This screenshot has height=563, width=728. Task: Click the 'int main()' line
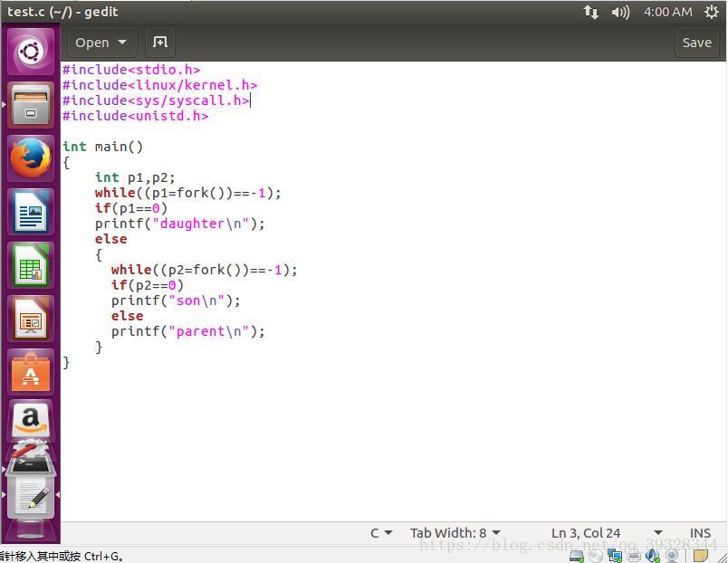(x=102, y=147)
